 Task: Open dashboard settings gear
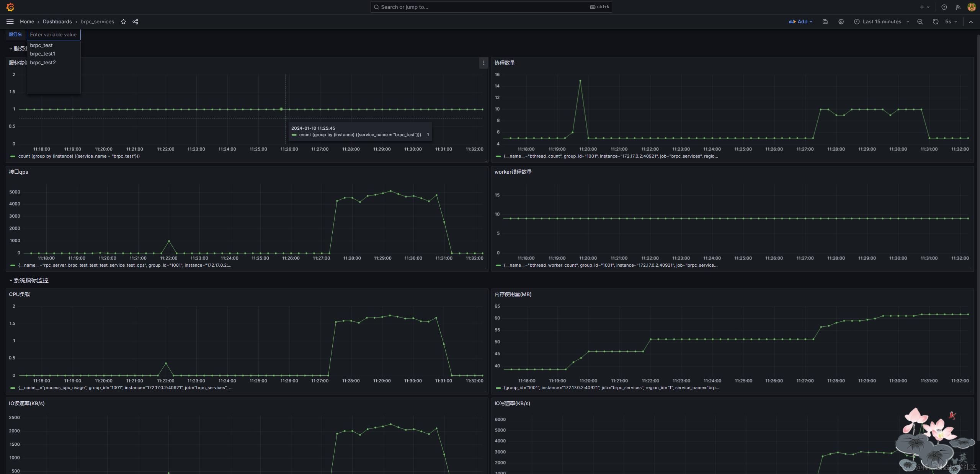(841, 22)
